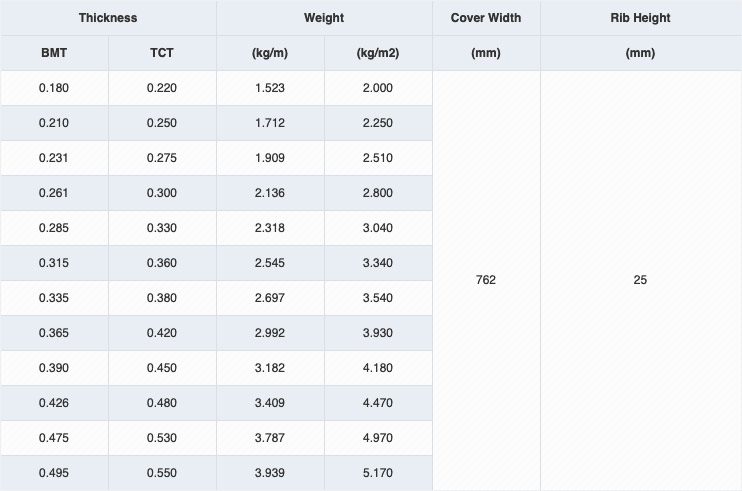This screenshot has height=491, width=742.
Task: Select weight value 3.409
Action: pos(270,403)
